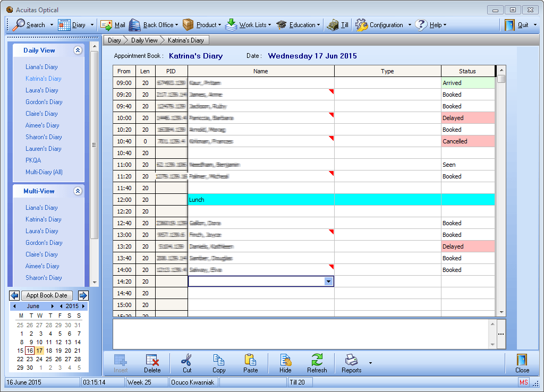The image size is (544, 392).
Task: Hide the selected appointment row
Action: pos(285,362)
